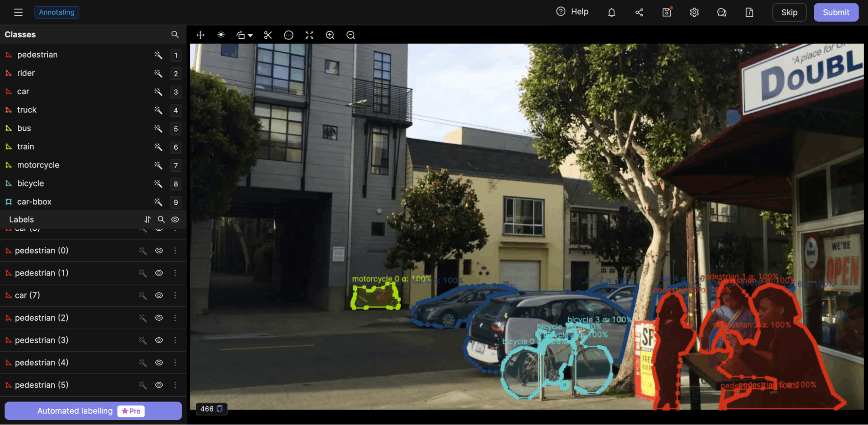868x425 pixels.
Task: Open more options for pedestrian (2)
Action: pos(175,318)
